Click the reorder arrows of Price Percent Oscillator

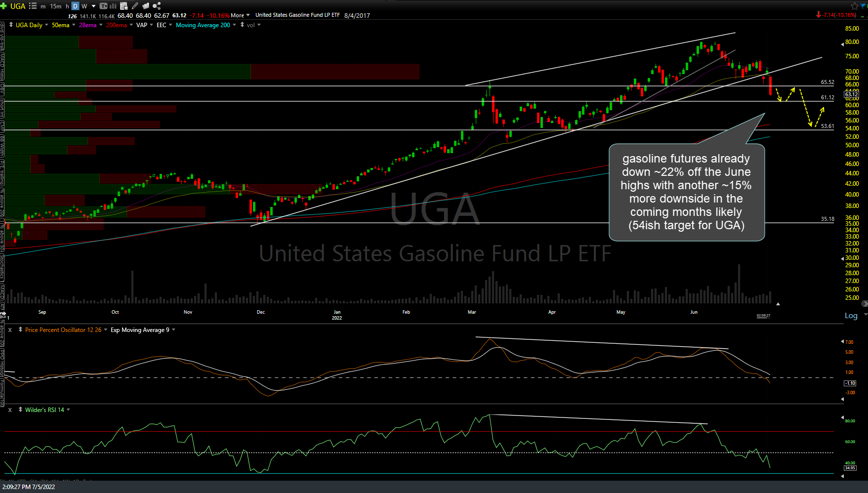pyautogui.click(x=20, y=330)
